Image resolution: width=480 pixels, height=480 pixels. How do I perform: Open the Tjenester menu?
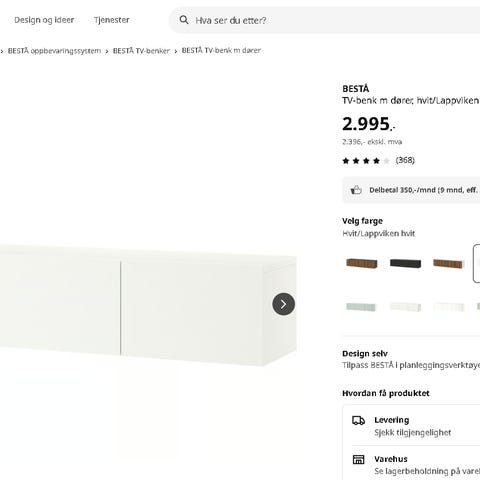pyautogui.click(x=112, y=20)
